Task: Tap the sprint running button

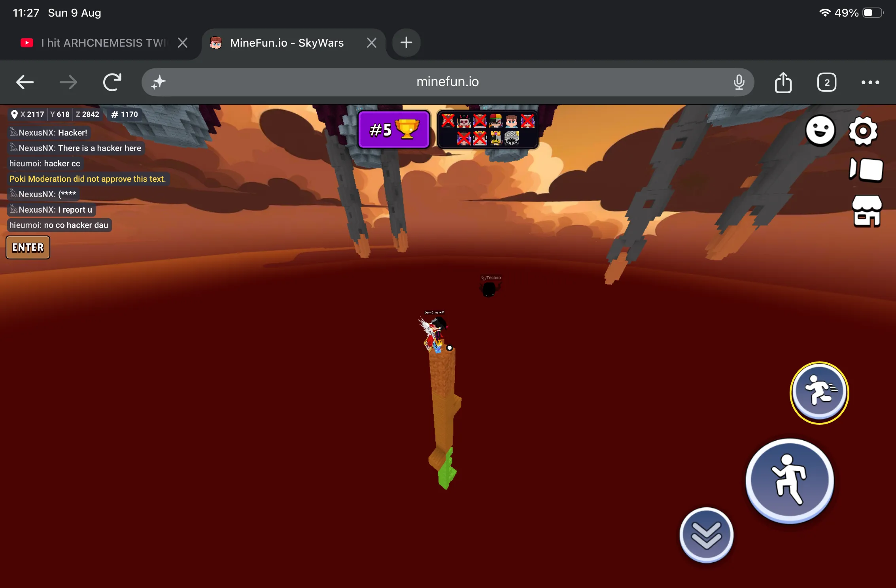Action: [819, 392]
